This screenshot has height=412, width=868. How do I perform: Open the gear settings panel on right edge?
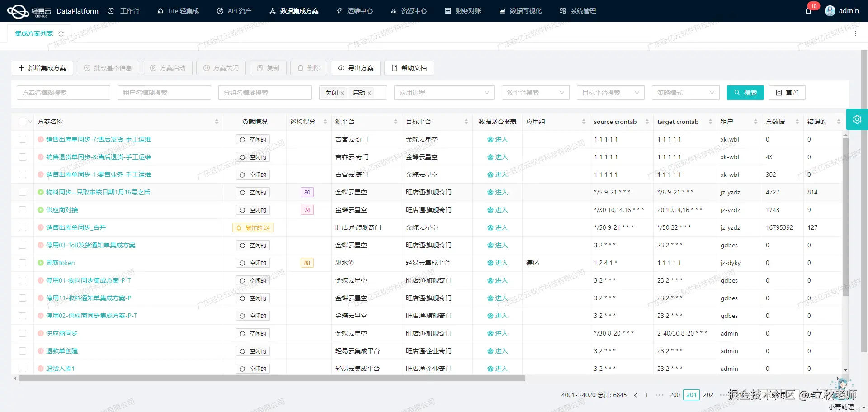(x=857, y=119)
